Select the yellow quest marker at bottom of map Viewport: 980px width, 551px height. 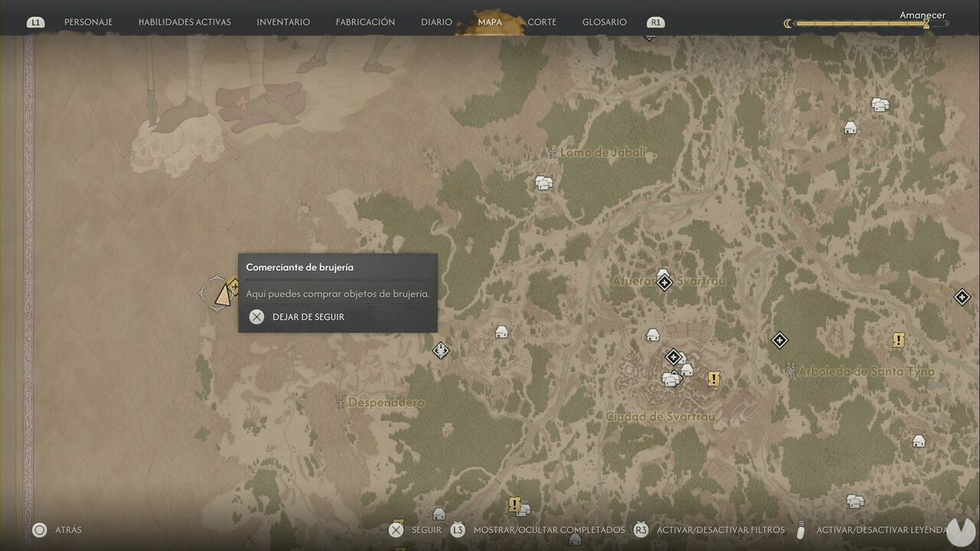click(514, 505)
